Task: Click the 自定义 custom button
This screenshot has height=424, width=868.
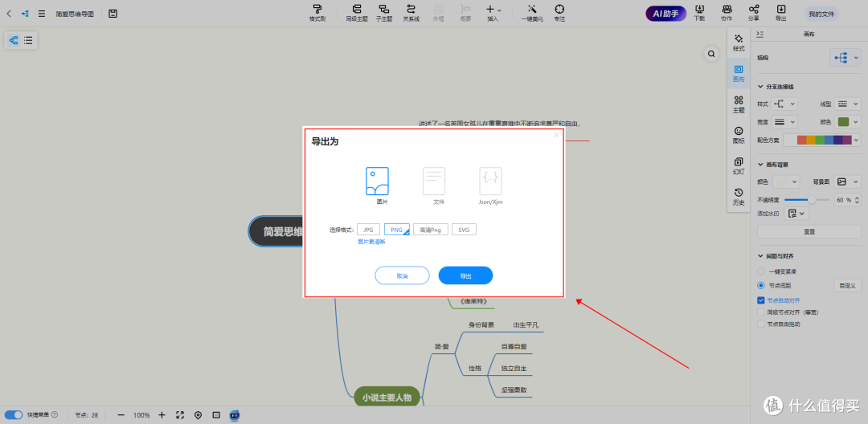Action: [x=847, y=285]
